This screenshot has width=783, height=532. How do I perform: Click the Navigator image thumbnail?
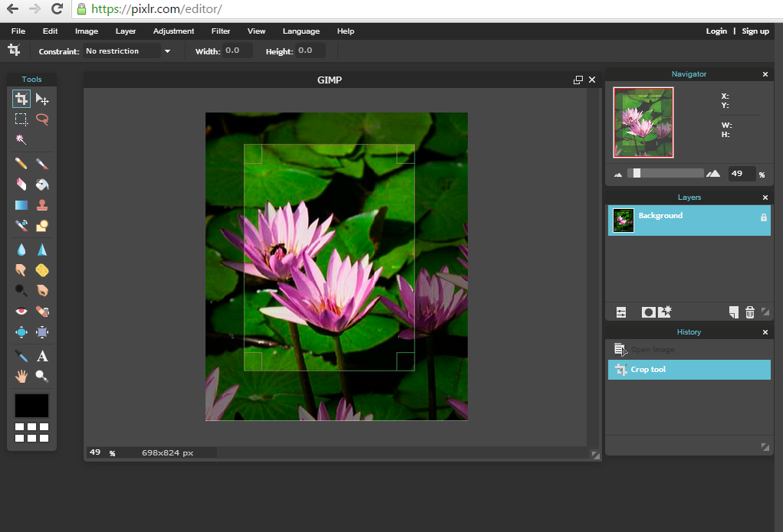point(644,122)
